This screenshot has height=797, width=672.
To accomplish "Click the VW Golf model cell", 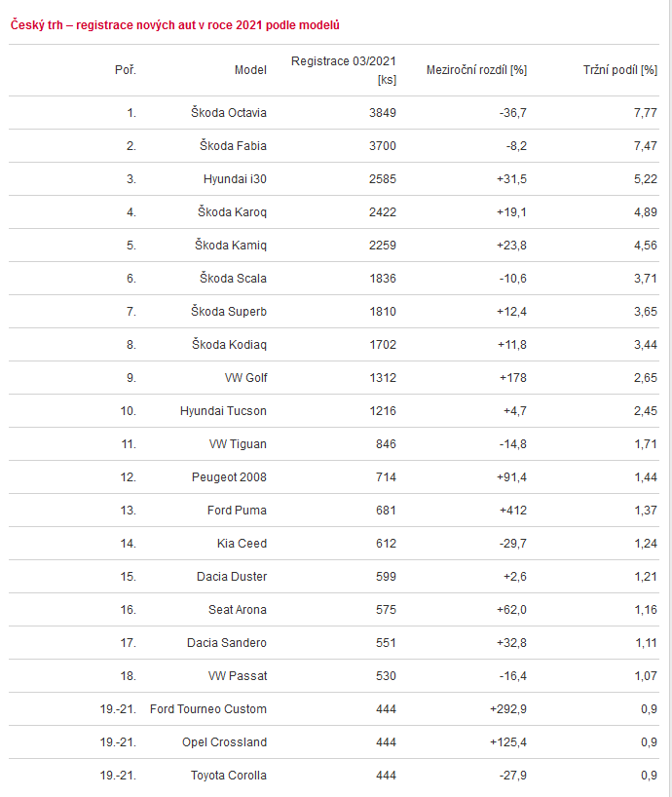I will (245, 378).
